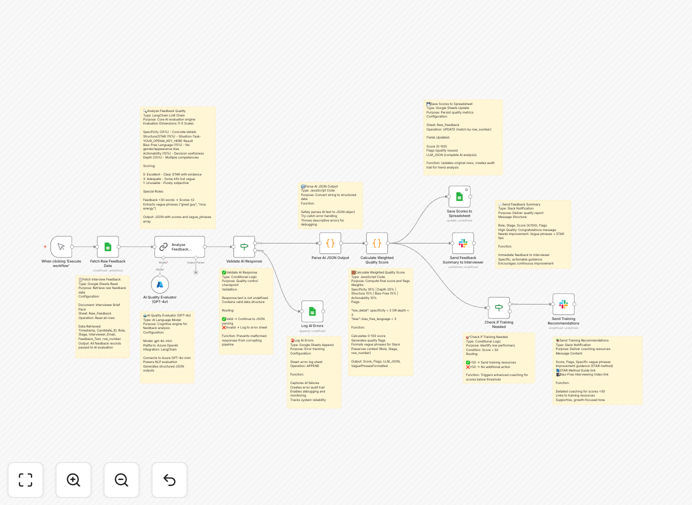Select the AI Quality Evaluator Azure model node
Viewport: 692px width, 505px height.
click(x=160, y=284)
